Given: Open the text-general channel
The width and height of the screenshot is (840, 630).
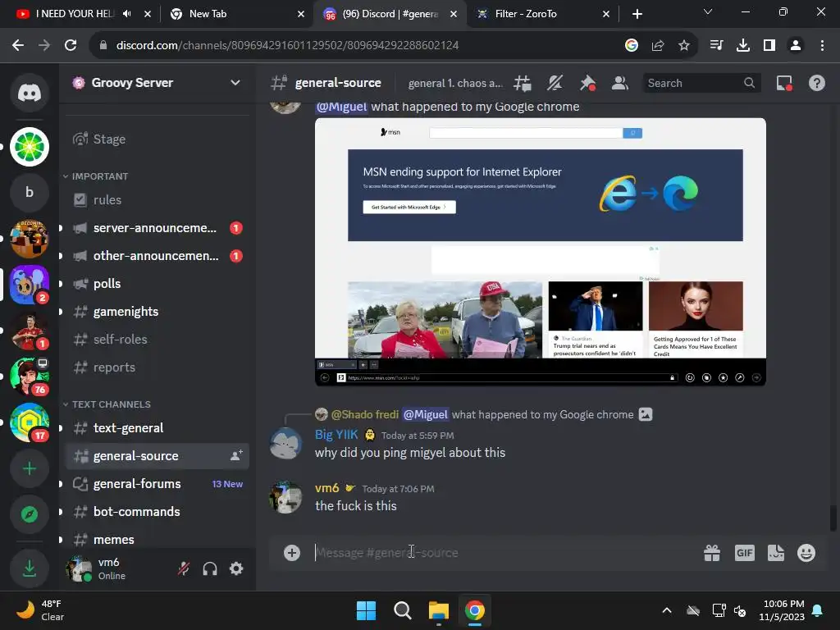Looking at the screenshot, I should 157,427.
